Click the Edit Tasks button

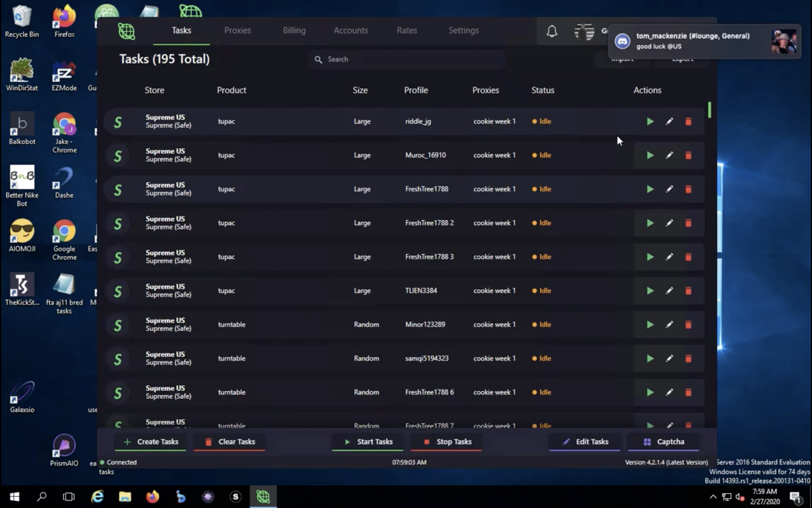click(584, 442)
